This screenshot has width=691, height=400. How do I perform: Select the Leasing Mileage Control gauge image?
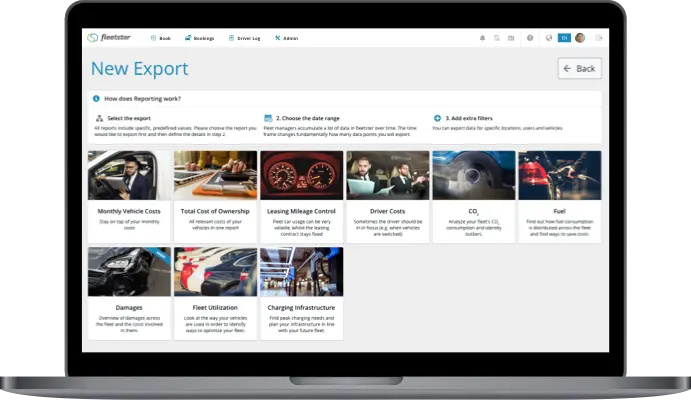pos(301,175)
